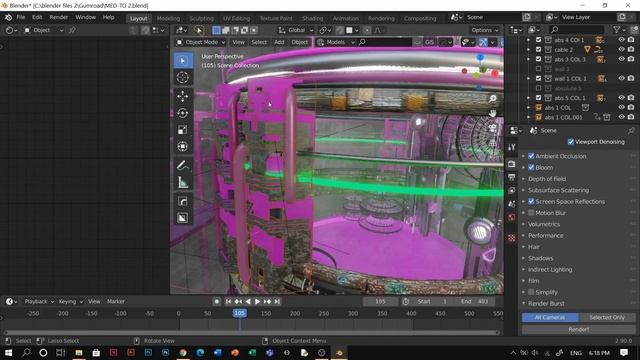Select the Move tool
Image resolution: width=640 pixels, height=360 pixels.
182,96
